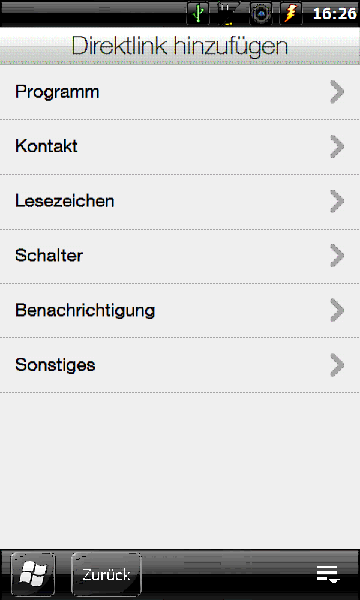Expand the Programm chevron arrow
This screenshot has width=360, height=600.
pyautogui.click(x=337, y=92)
